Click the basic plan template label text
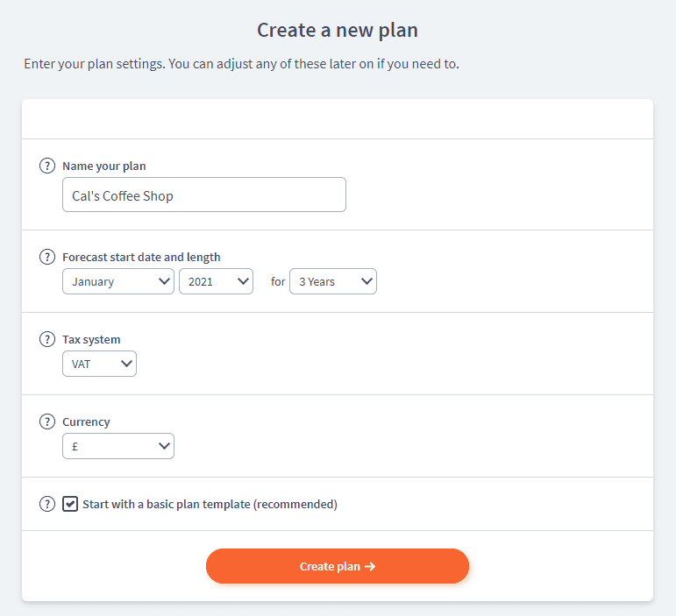The image size is (676, 616). [210, 504]
